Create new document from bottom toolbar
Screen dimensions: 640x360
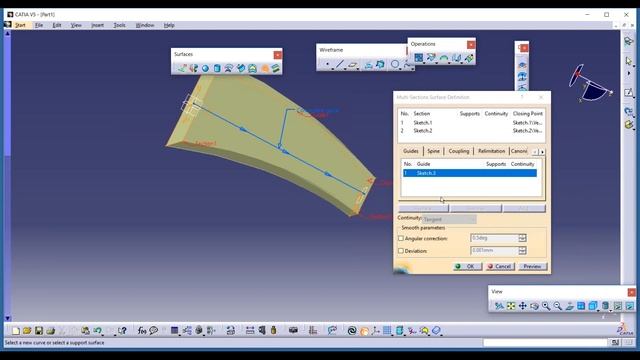pos(16,331)
